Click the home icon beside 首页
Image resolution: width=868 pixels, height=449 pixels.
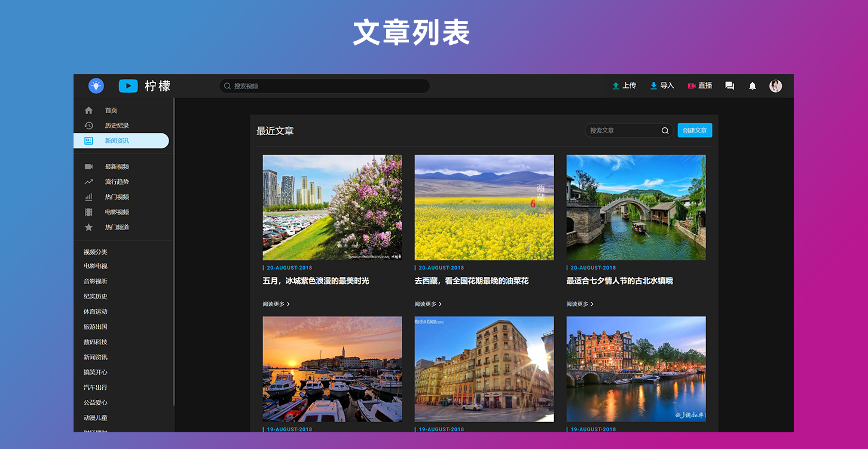89,111
